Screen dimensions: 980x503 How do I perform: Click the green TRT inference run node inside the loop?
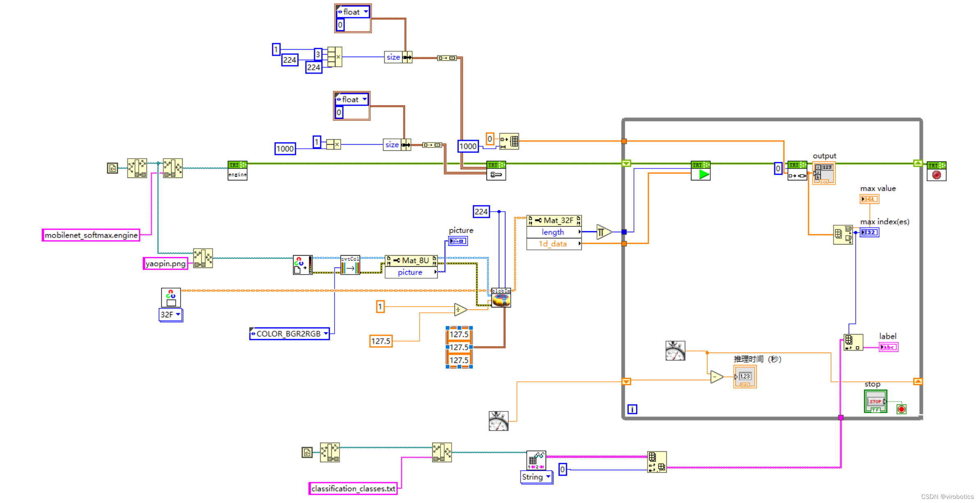click(x=700, y=170)
